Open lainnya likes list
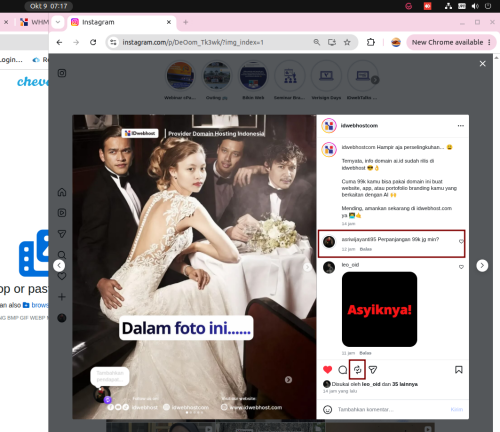This screenshot has height=432, width=500. pyautogui.click(x=405, y=384)
